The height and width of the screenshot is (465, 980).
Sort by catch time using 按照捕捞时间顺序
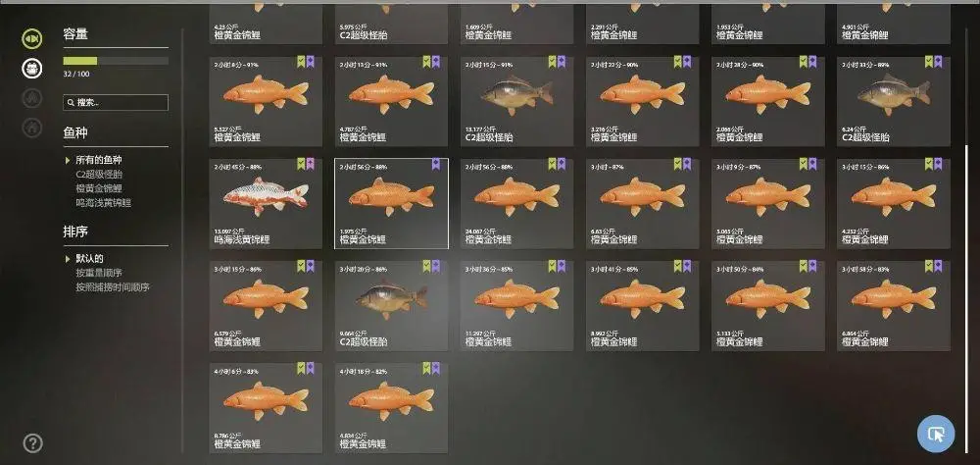click(x=113, y=287)
